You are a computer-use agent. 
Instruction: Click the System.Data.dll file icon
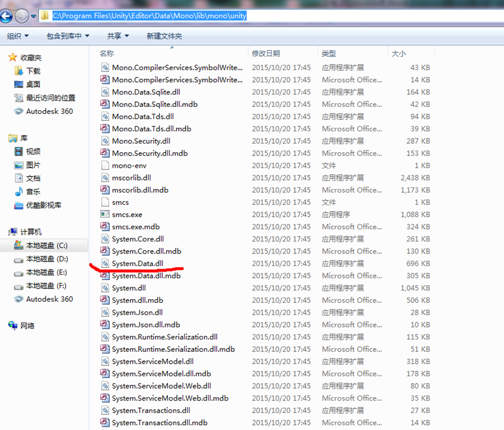(105, 264)
